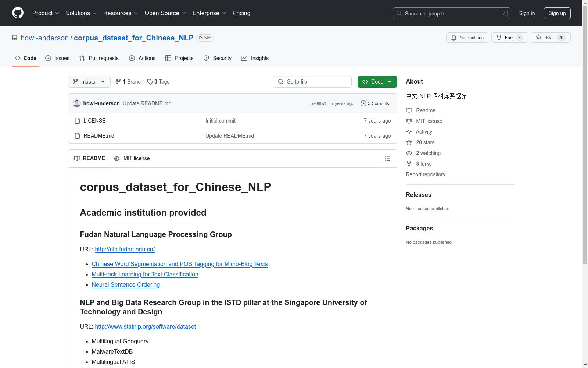Open the Multi-task Learning for Text Classification link
The image size is (588, 368).
click(145, 274)
